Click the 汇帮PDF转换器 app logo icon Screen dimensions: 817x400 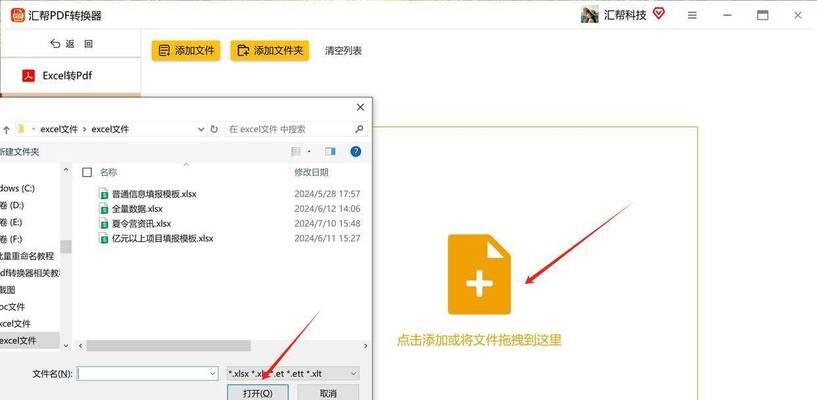18,15
